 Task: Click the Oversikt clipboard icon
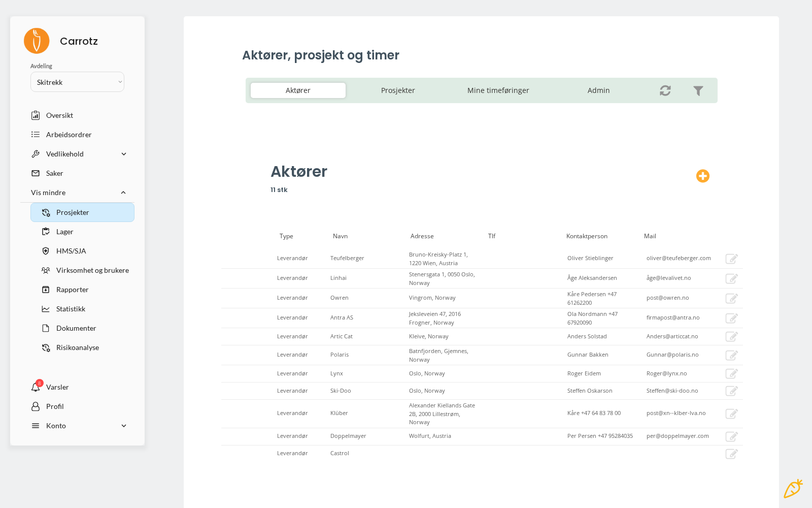36,115
